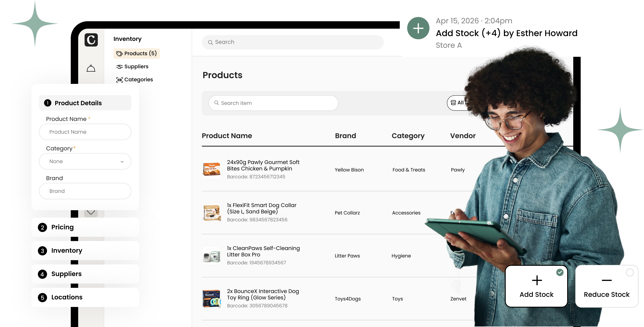Click the Products tag icon
Screen dimensions: 644x327
pyautogui.click(x=119, y=54)
